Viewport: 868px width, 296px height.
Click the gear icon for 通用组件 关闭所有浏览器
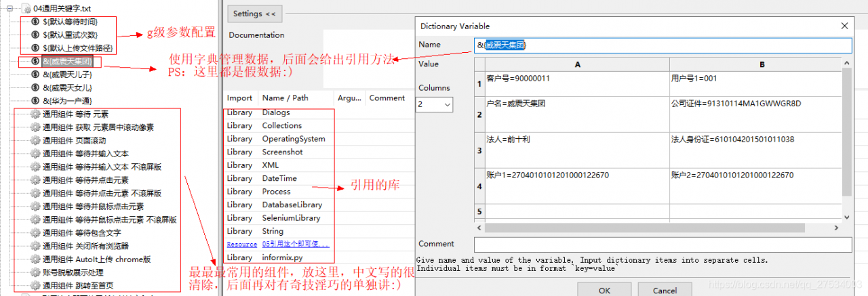pyautogui.click(x=35, y=246)
